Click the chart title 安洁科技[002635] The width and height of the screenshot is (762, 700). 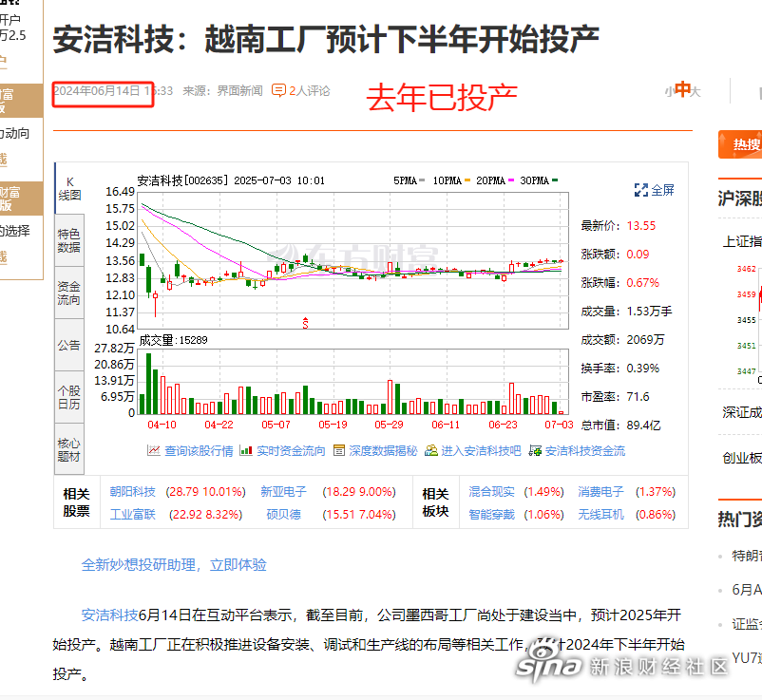click(182, 180)
